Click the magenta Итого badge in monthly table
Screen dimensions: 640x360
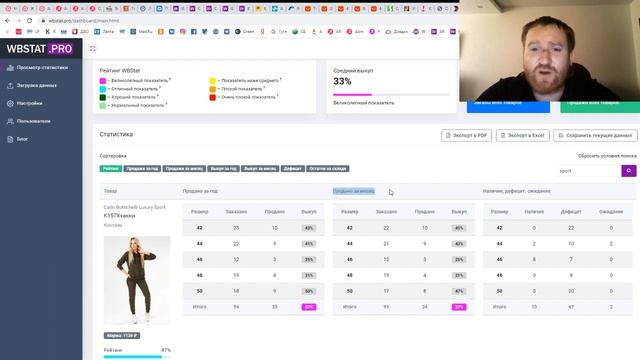tap(459, 307)
